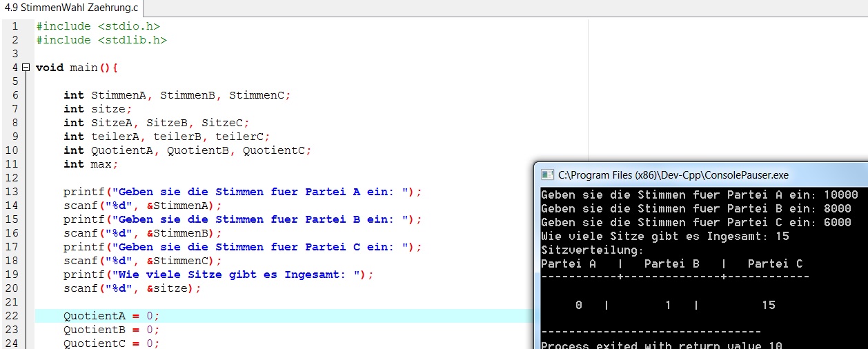Image resolution: width=868 pixels, height=349 pixels.
Task: Click the QuotientB = 0; line
Action: pyautogui.click(x=111, y=330)
